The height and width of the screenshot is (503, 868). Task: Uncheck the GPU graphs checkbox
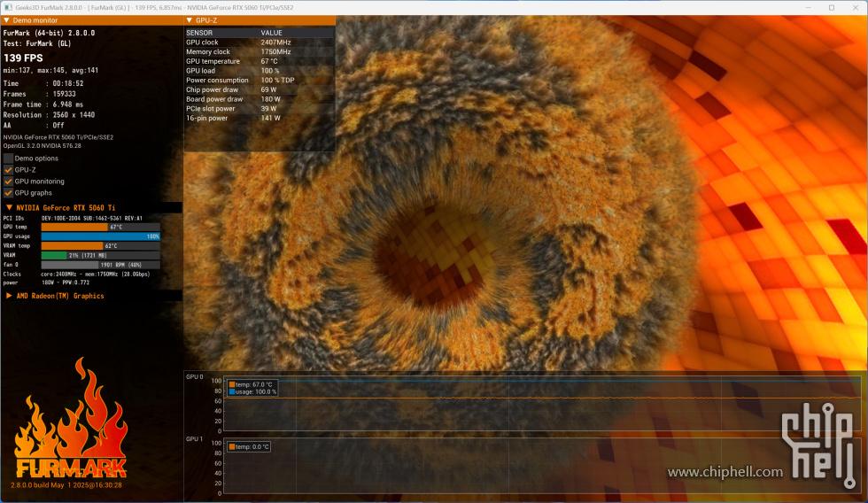point(8,193)
